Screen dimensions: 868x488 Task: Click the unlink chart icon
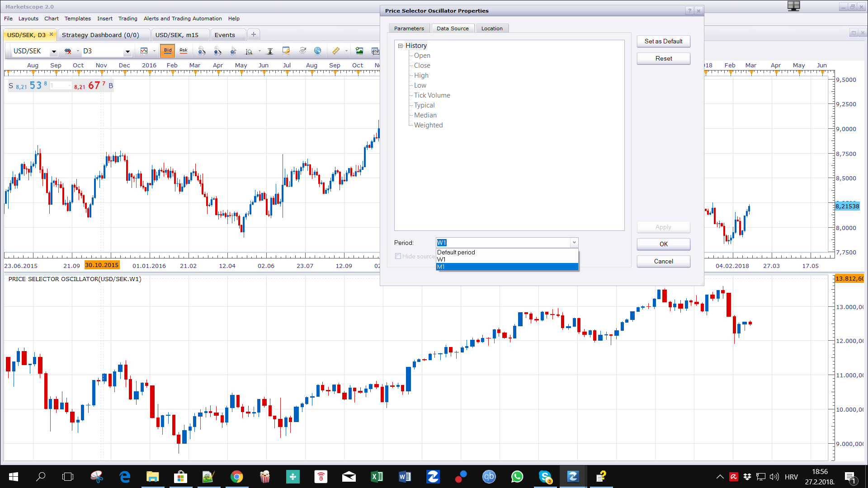pyautogui.click(x=68, y=51)
